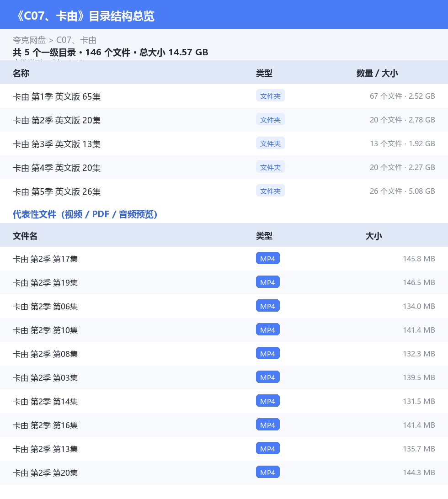448x499 pixels.
Task: Click MP4 badge for 第06集
Action: (x=268, y=306)
